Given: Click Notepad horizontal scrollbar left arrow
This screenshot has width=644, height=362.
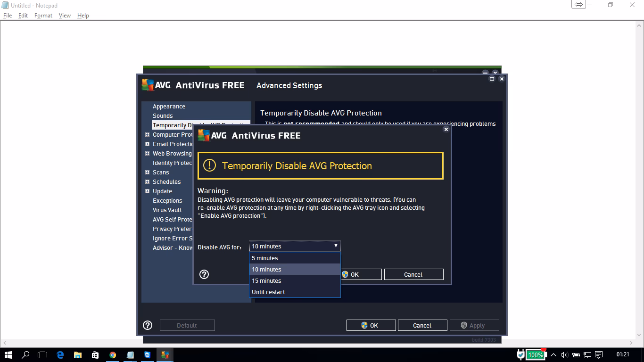Looking at the screenshot, I should click(x=4, y=343).
